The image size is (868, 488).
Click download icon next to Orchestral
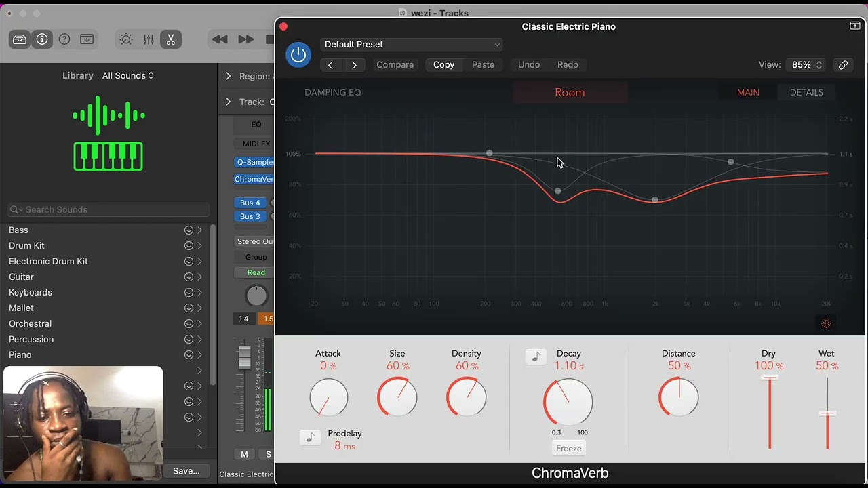pyautogui.click(x=189, y=324)
